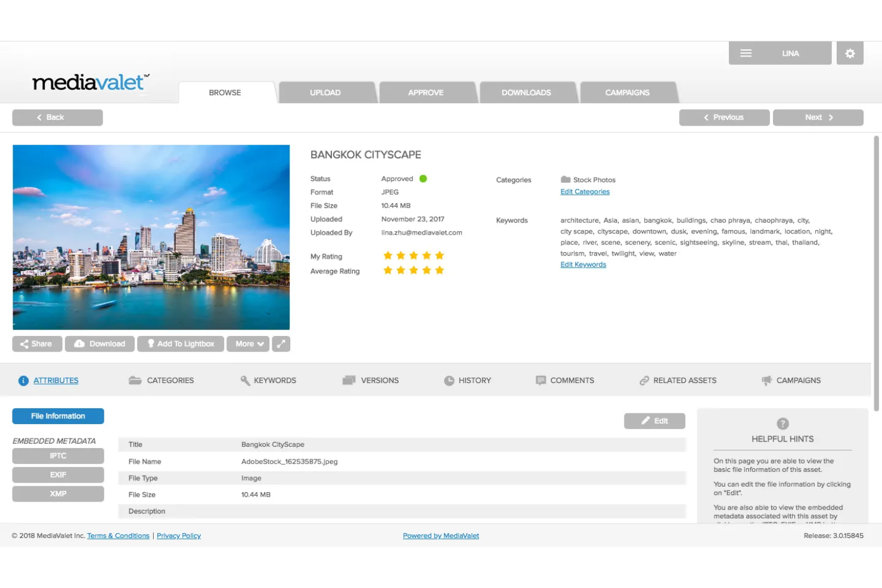
Task: Select the Related Assets section tab
Action: point(685,381)
